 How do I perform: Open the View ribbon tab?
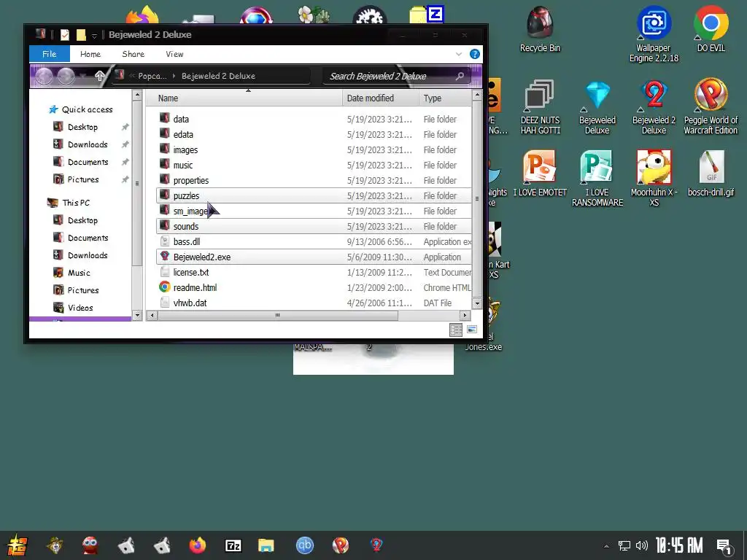[174, 54]
